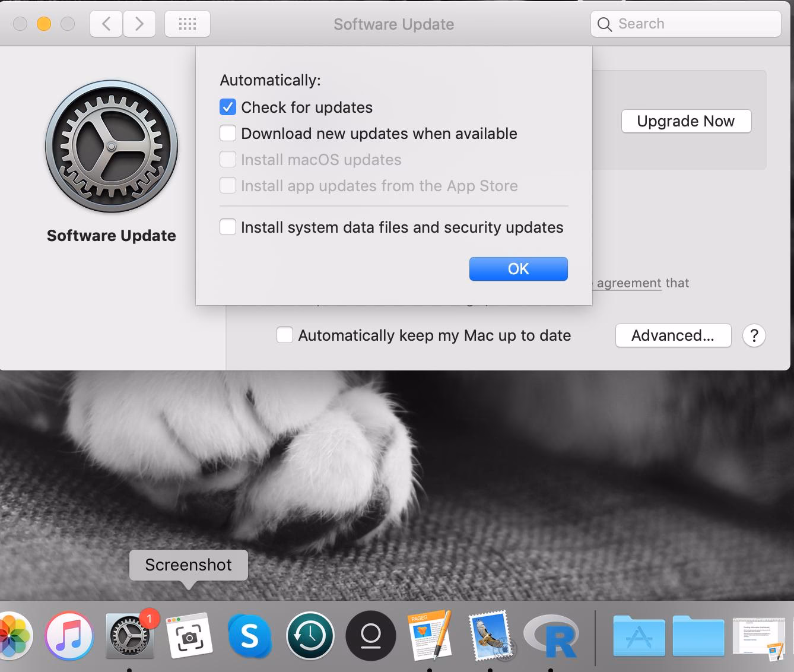The height and width of the screenshot is (672, 794).
Task: Disable the Check for updates checkbox
Action: (x=228, y=107)
